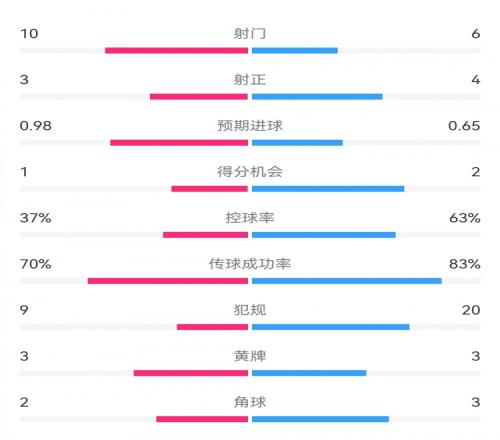Click the 得分机会 label
Screen dimensions: 500x440
[250, 172]
